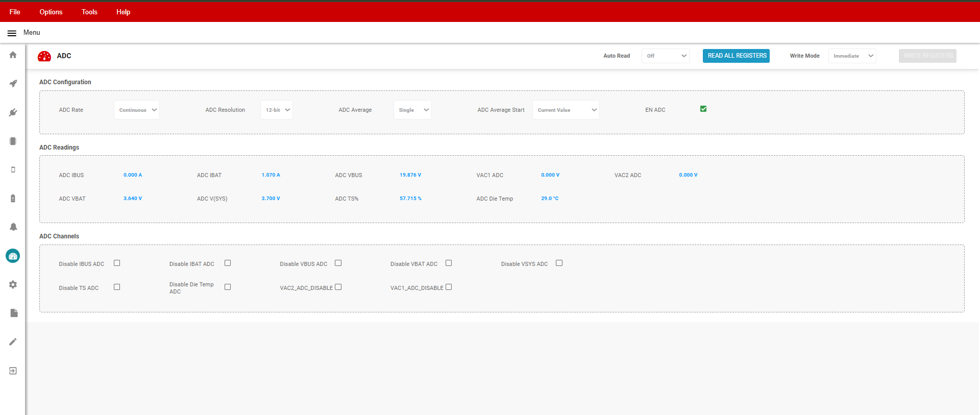
Task: Open the plug connection sidebar icon
Action: pos(13,112)
